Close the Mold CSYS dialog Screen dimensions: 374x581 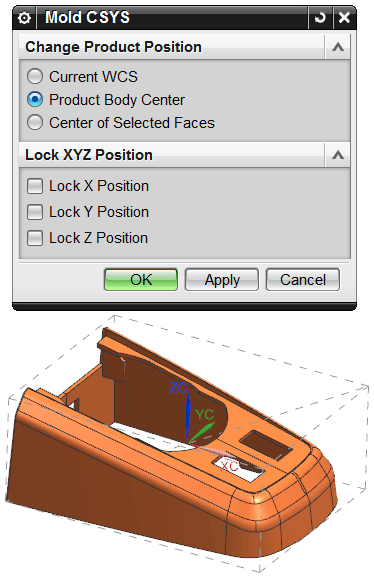(x=344, y=17)
